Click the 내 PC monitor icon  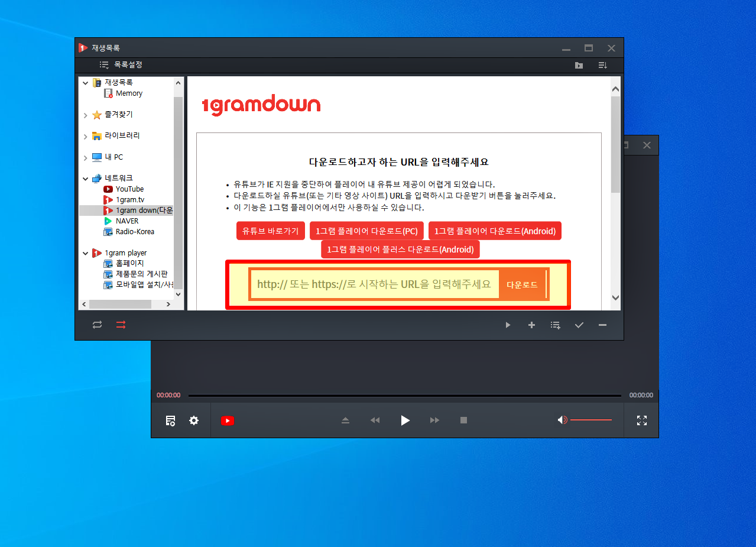click(x=97, y=157)
